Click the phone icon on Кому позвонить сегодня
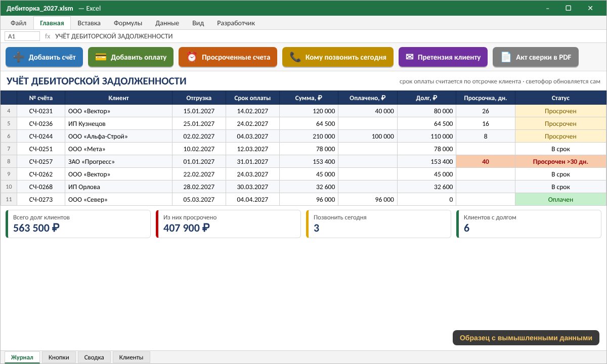This screenshot has width=607, height=364. click(x=295, y=57)
